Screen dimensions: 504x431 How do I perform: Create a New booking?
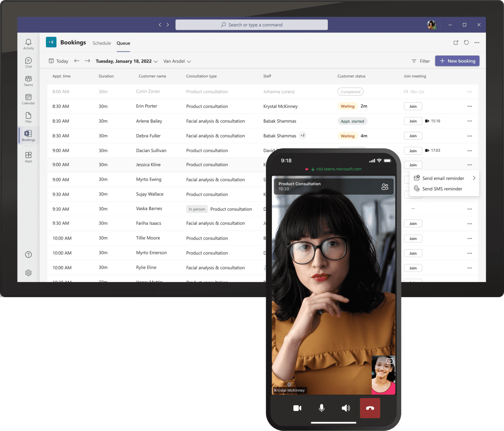click(457, 61)
